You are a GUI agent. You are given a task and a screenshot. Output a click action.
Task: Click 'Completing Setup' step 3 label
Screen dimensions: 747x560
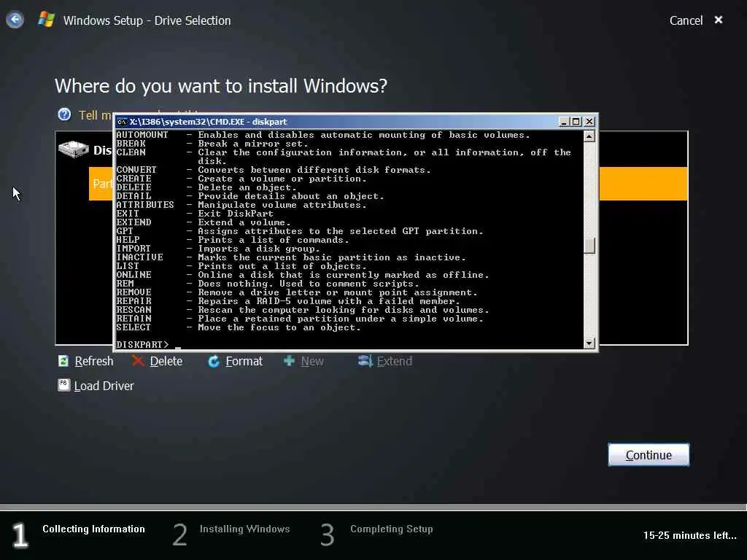(x=392, y=529)
